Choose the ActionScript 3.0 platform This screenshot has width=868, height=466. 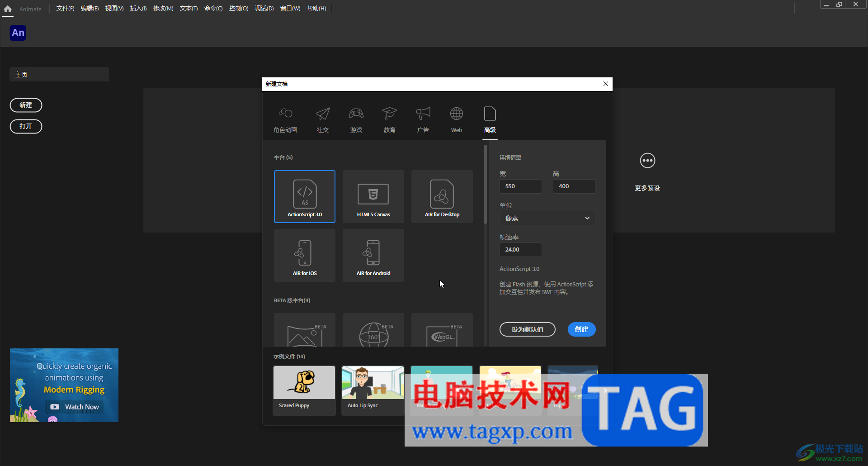point(305,196)
